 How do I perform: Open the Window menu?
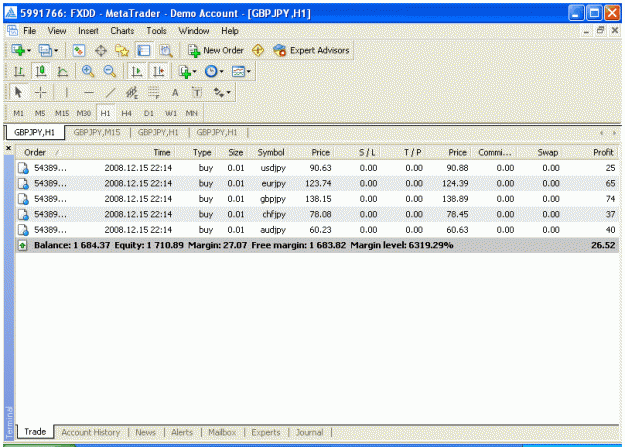(x=194, y=31)
